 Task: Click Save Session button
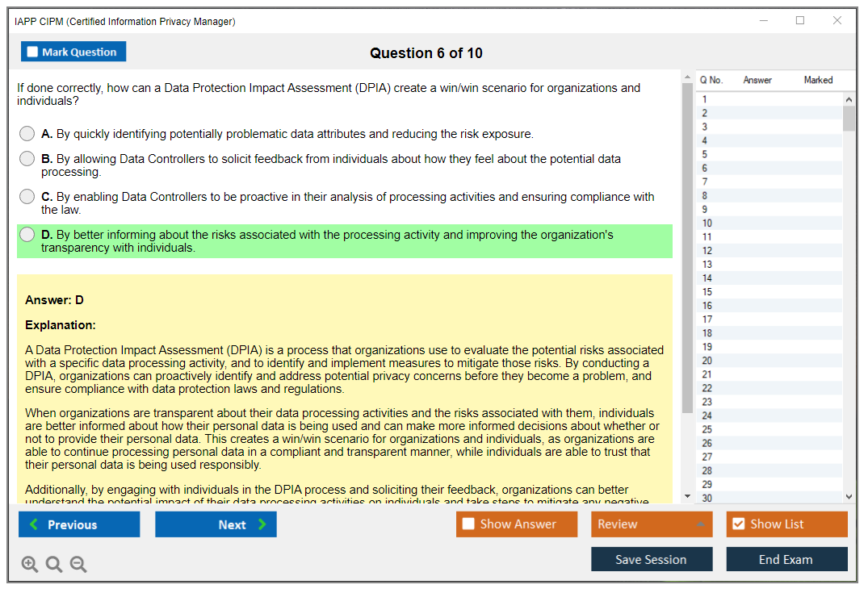pos(651,559)
